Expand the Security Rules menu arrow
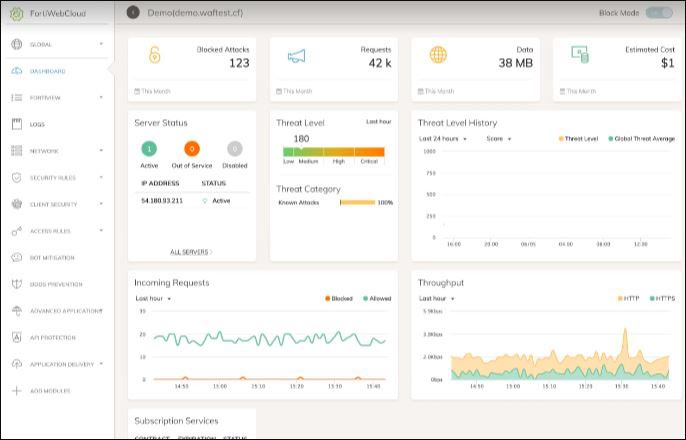 101,177
